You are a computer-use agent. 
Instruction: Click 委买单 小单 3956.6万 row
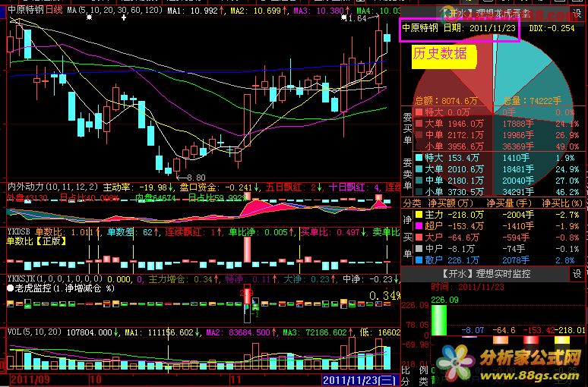coord(497,146)
